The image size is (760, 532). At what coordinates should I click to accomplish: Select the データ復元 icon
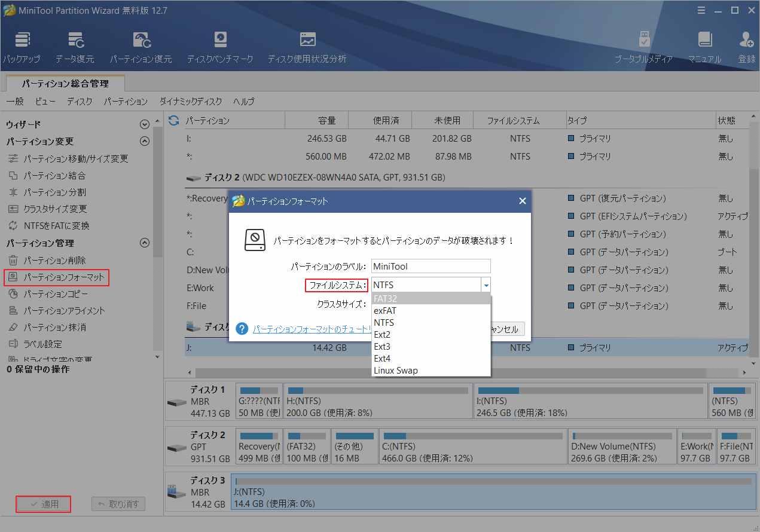point(76,46)
